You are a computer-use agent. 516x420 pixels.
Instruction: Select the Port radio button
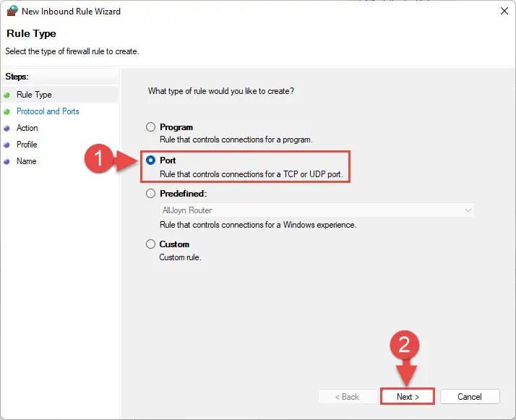[150, 160]
